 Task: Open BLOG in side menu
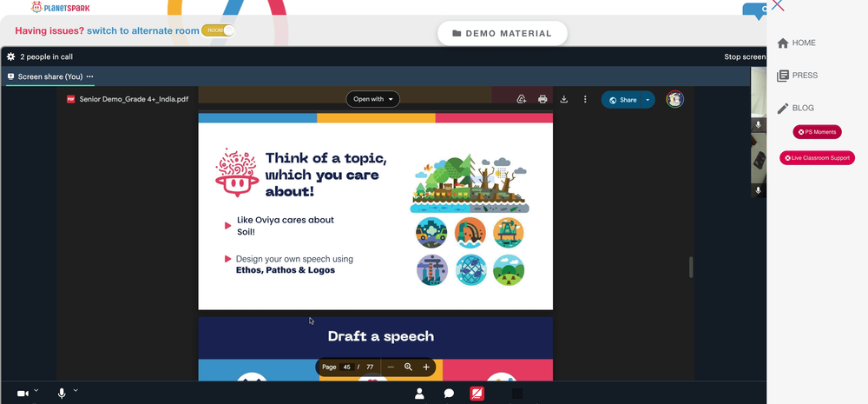[x=795, y=108]
